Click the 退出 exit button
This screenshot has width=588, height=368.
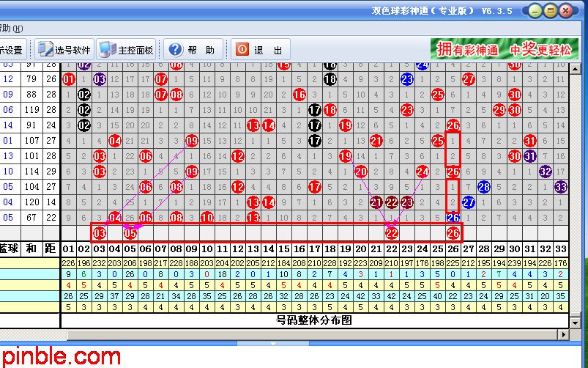coord(260,49)
